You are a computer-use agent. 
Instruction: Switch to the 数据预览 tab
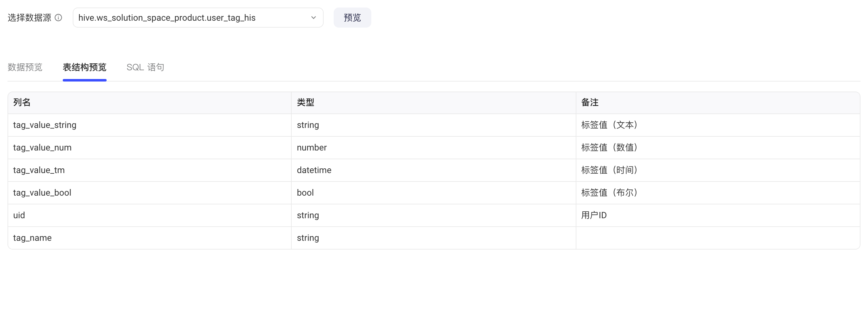[x=25, y=67]
